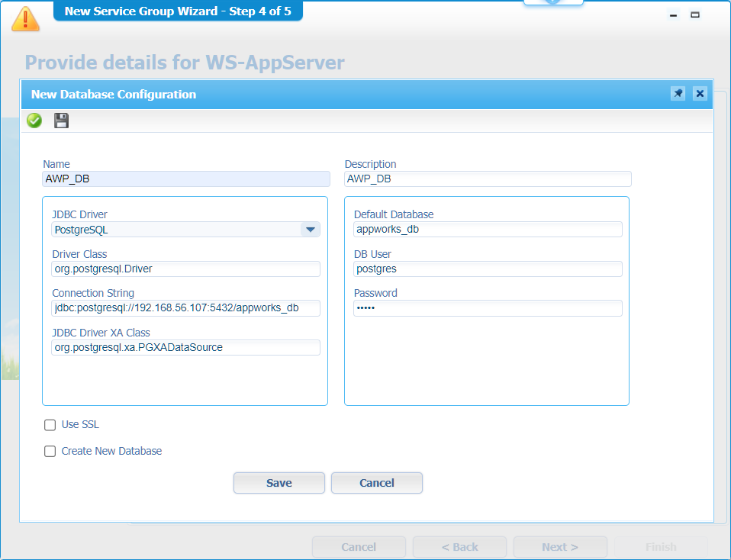Click the Name input field

pos(186,179)
